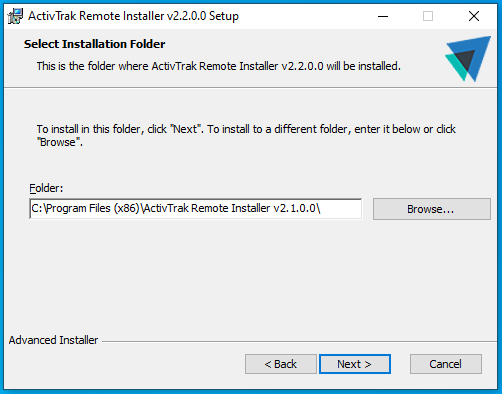Click the title bar text "ActivTrak Remote Installer v2.2.0.0 Setup"

(x=133, y=16)
